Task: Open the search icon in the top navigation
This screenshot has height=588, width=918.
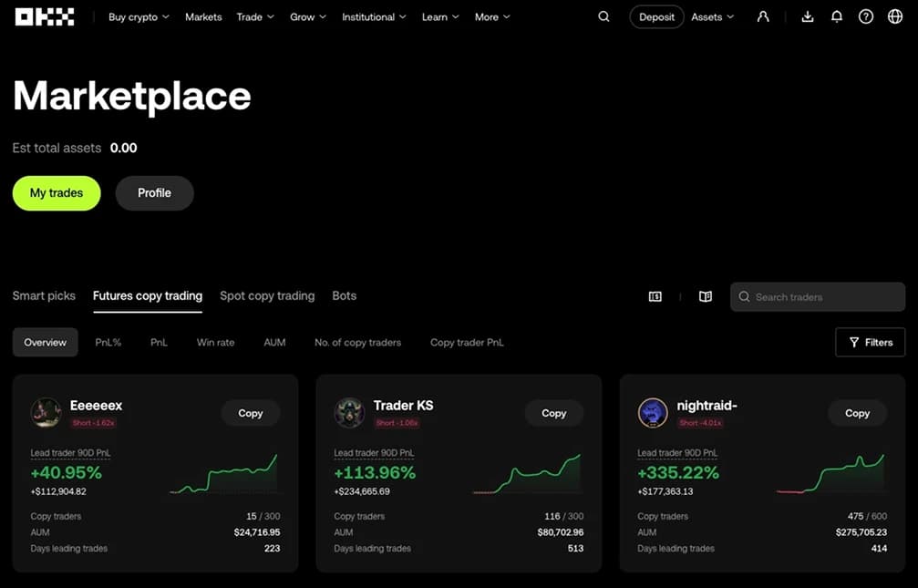Action: (603, 16)
